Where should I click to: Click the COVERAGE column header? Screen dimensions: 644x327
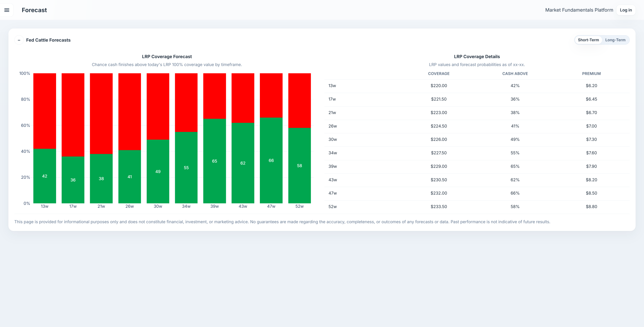(439, 74)
